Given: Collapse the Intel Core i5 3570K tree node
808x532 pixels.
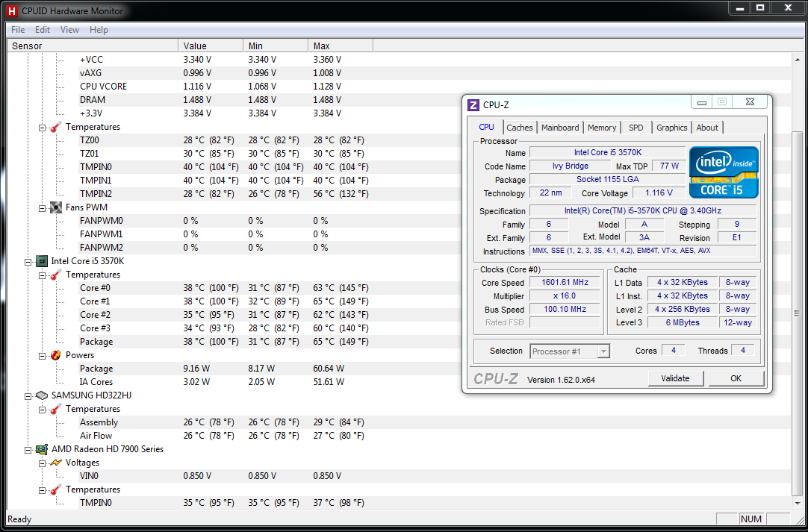Looking at the screenshot, I should [28, 262].
